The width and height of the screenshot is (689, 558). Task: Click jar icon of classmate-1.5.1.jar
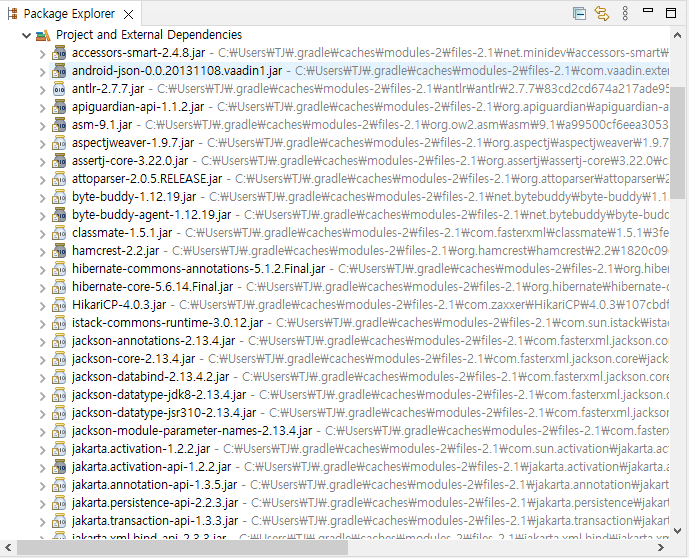[x=59, y=233]
